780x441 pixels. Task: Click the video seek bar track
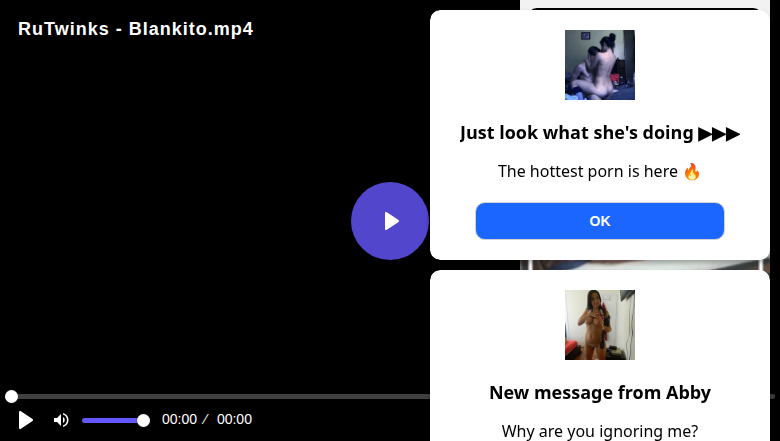pyautogui.click(x=220, y=397)
